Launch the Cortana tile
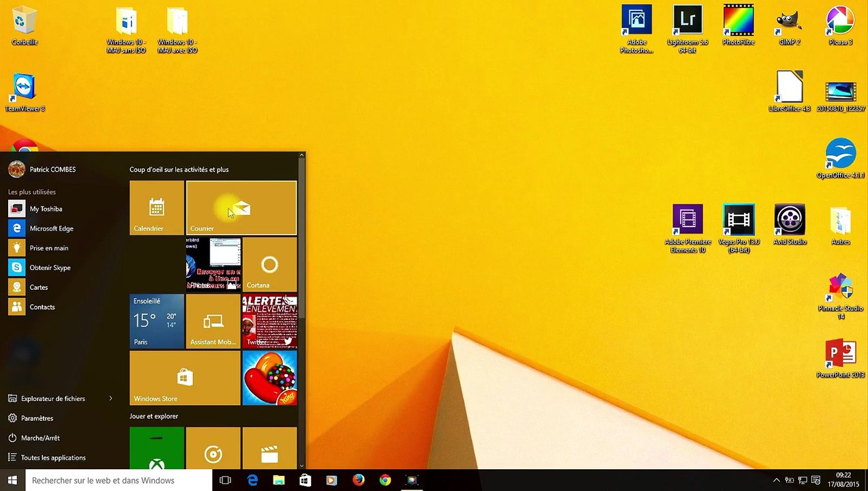The height and width of the screenshot is (491, 868). pos(270,265)
